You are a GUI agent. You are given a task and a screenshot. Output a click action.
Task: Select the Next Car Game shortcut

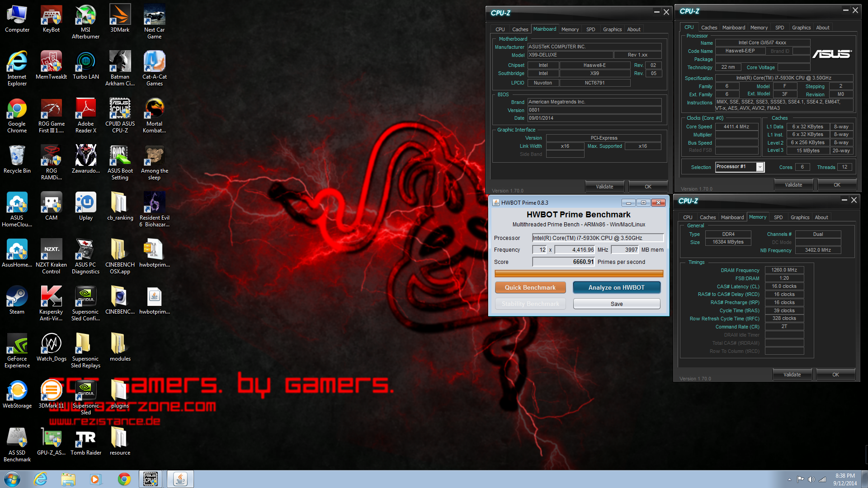(x=154, y=22)
